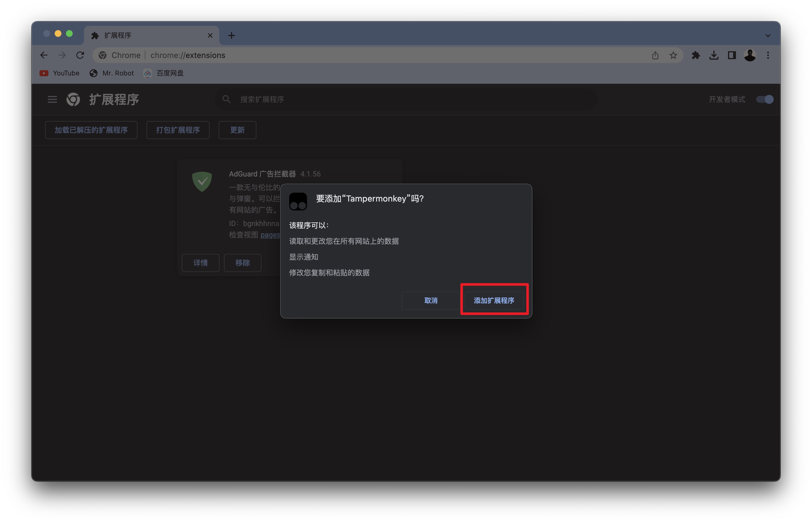Reload the page with the refresh icon

pyautogui.click(x=80, y=55)
